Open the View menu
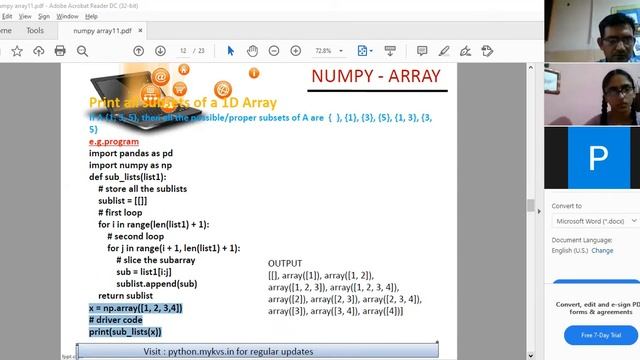Viewport: 640px width, 360px height. (x=25, y=16)
